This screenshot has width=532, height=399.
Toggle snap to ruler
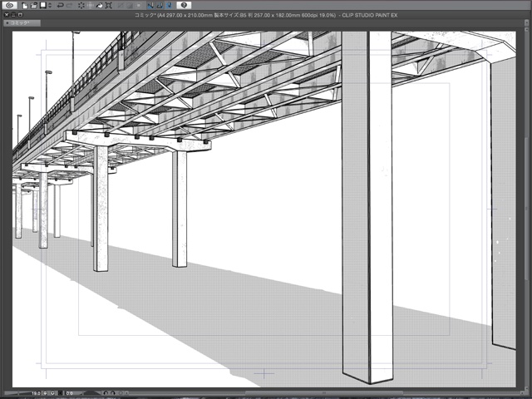click(x=150, y=6)
